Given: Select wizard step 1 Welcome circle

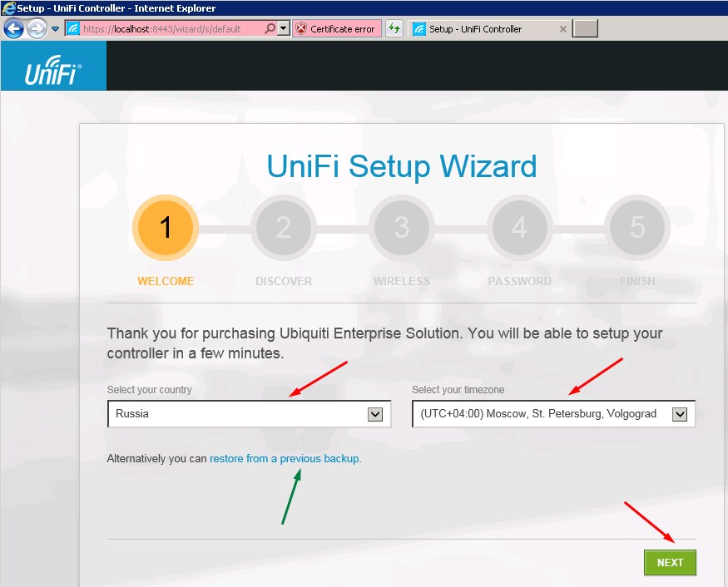Looking at the screenshot, I should 166,227.
